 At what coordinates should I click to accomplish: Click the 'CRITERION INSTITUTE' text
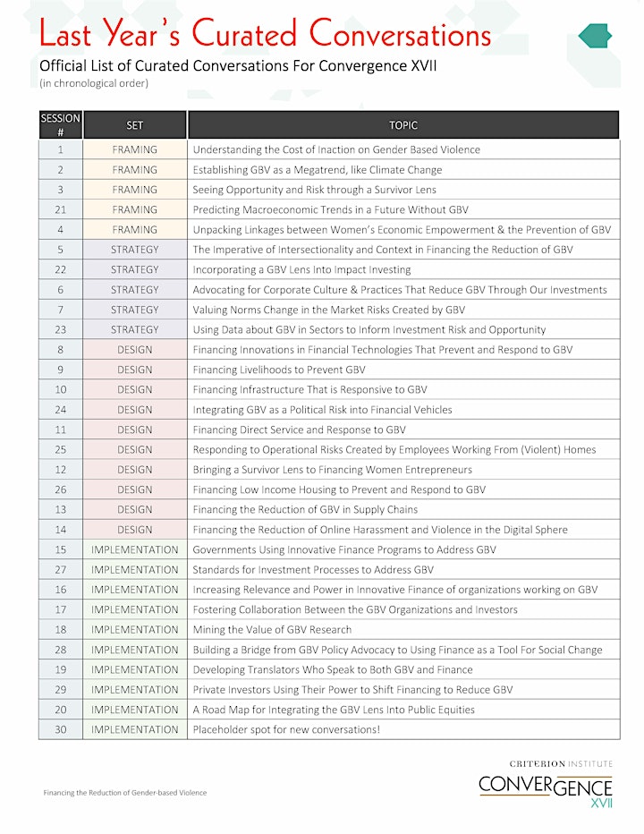click(x=561, y=764)
